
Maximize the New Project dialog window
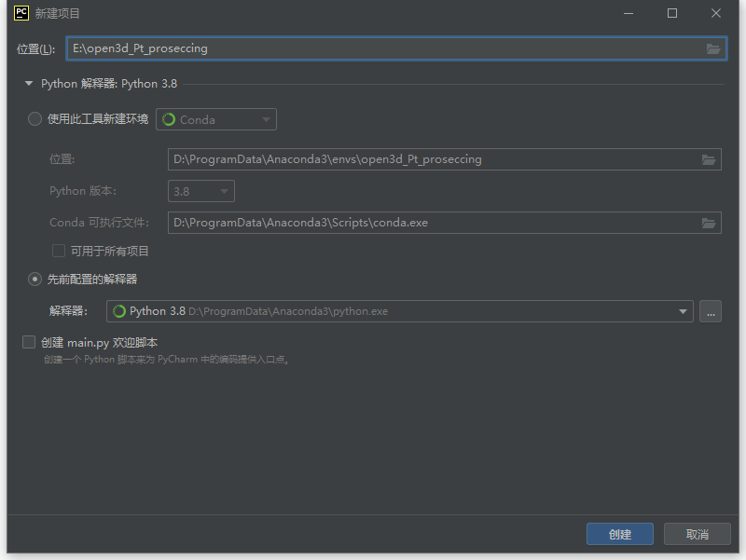click(x=672, y=13)
